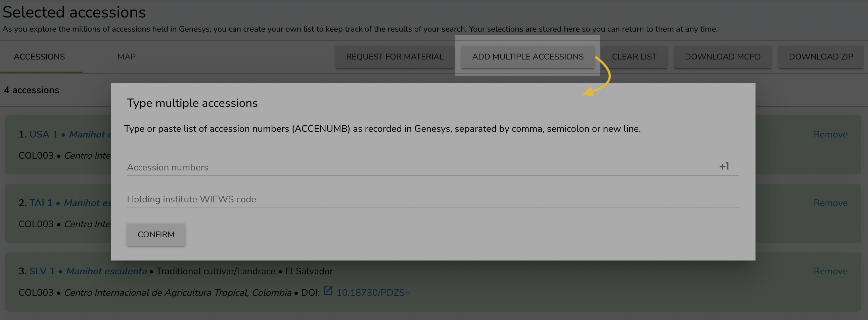
Task: Click the DOWNLOAD MCPD button
Action: tap(722, 57)
